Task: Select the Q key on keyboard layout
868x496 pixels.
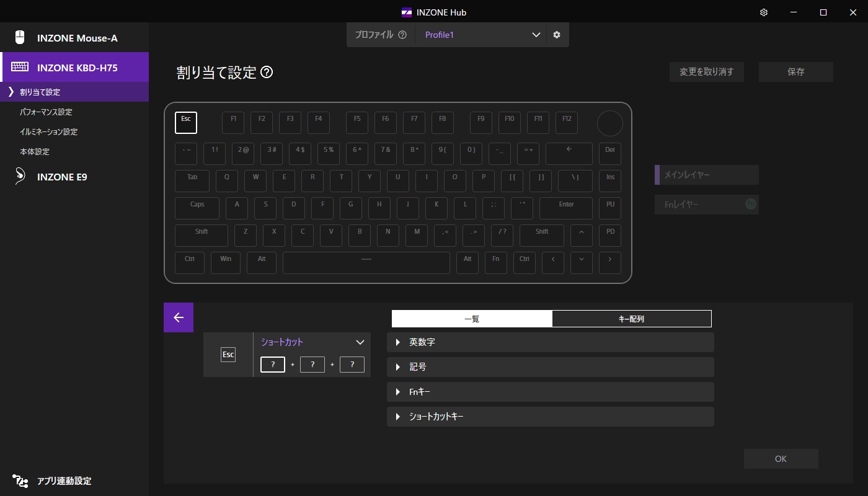Action: [227, 181]
